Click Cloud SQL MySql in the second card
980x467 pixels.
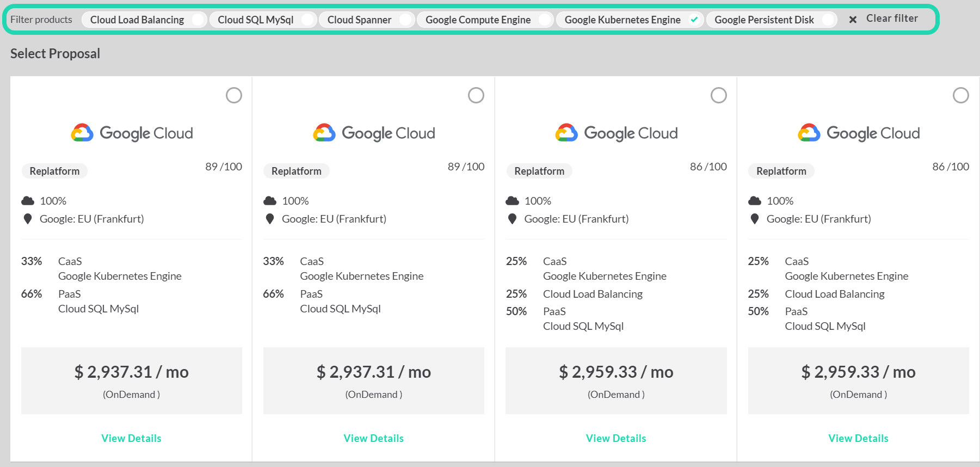click(340, 309)
